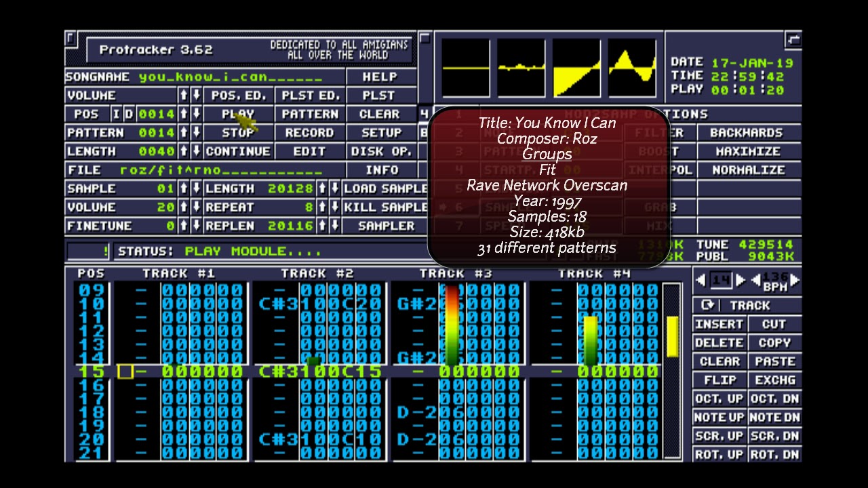This screenshot has height=488, width=868.
Task: Click the yellow pattern position slider
Action: coord(672,337)
